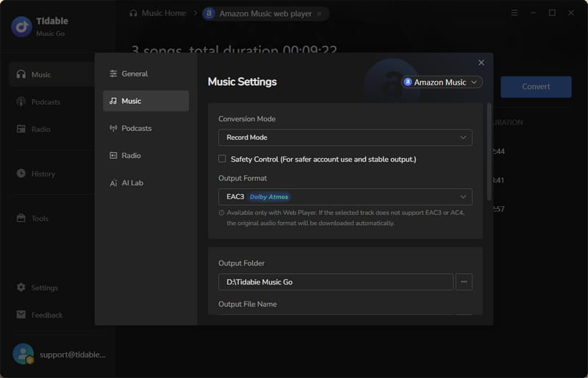The height and width of the screenshot is (378, 588).
Task: Click the sliders icon beside General
Action: [x=113, y=74]
